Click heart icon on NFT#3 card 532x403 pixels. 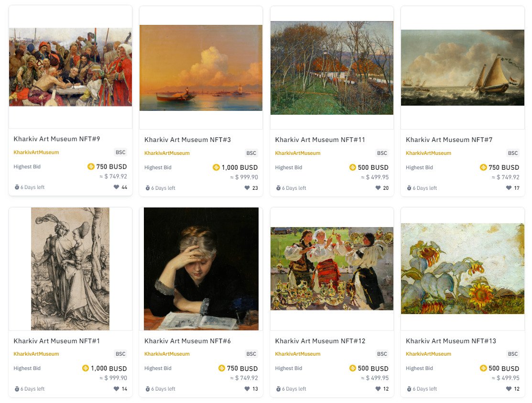coord(247,188)
